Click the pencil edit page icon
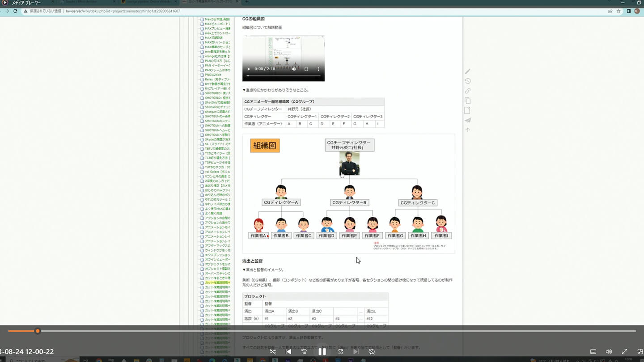Screen dimensions: 644x362 [x=468, y=71]
